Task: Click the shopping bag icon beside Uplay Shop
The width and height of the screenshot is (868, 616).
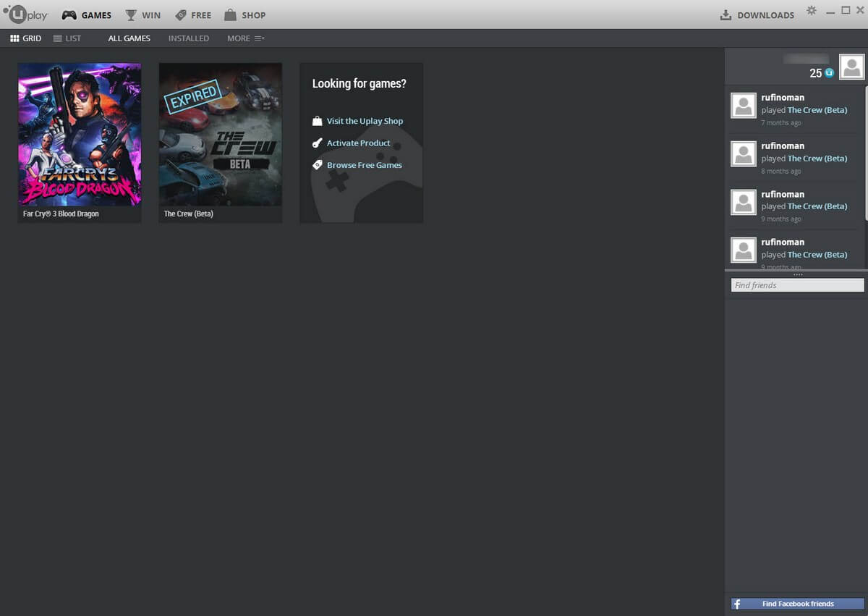Action: (317, 121)
